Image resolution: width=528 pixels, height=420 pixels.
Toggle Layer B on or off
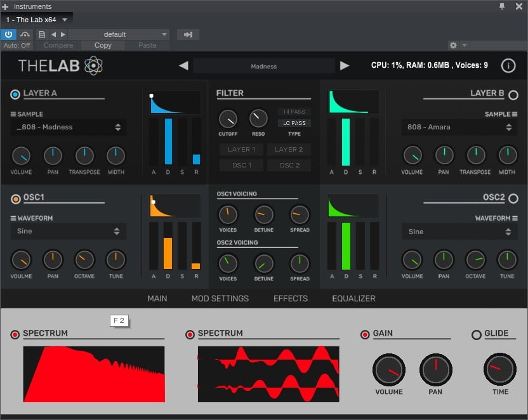coord(513,95)
